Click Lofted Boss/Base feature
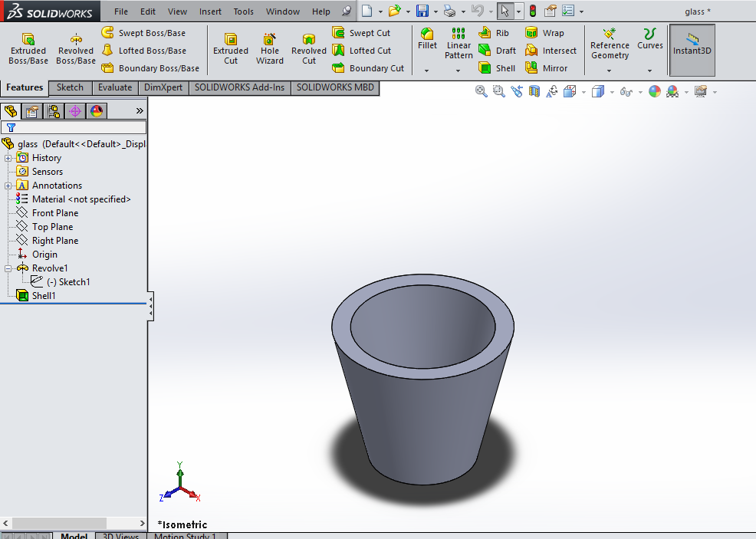The image size is (756, 539). pos(143,51)
